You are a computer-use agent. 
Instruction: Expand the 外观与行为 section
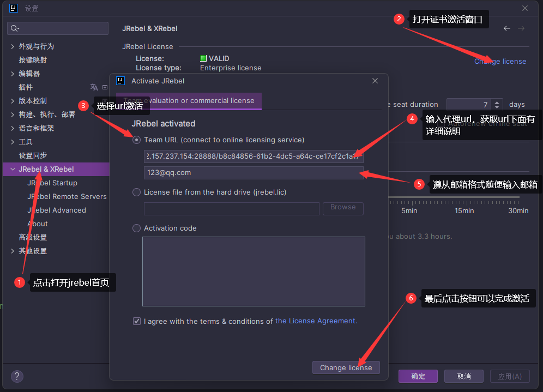(13, 46)
